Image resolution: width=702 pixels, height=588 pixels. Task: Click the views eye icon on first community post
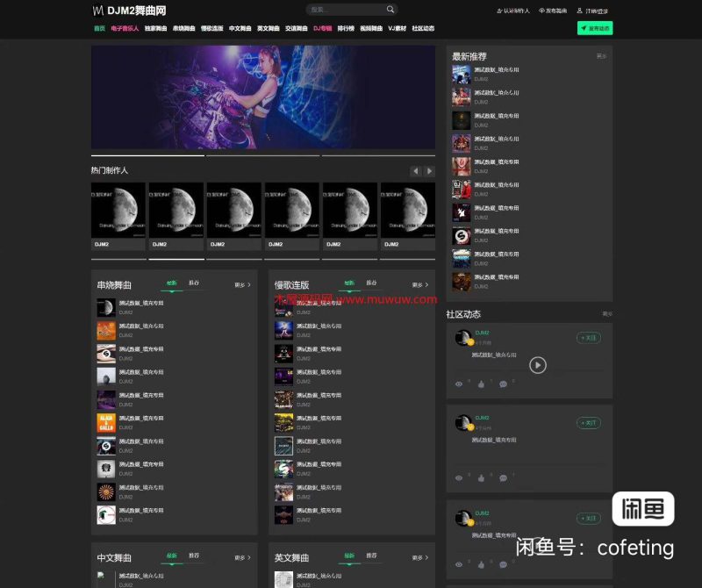pos(459,384)
